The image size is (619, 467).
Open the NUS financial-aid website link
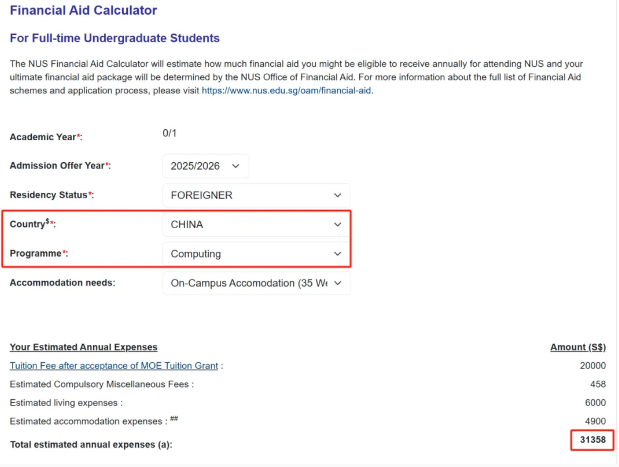point(287,90)
